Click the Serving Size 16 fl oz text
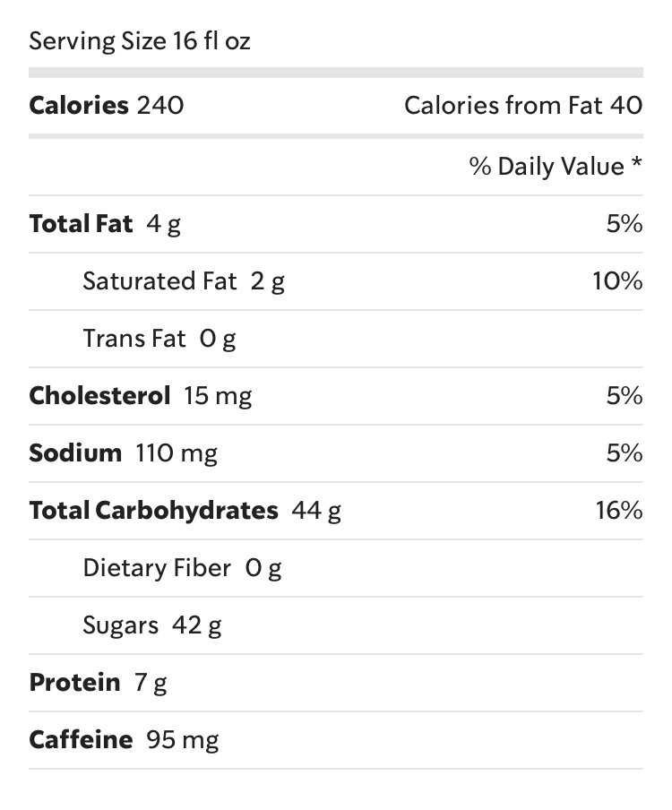 [140, 41]
